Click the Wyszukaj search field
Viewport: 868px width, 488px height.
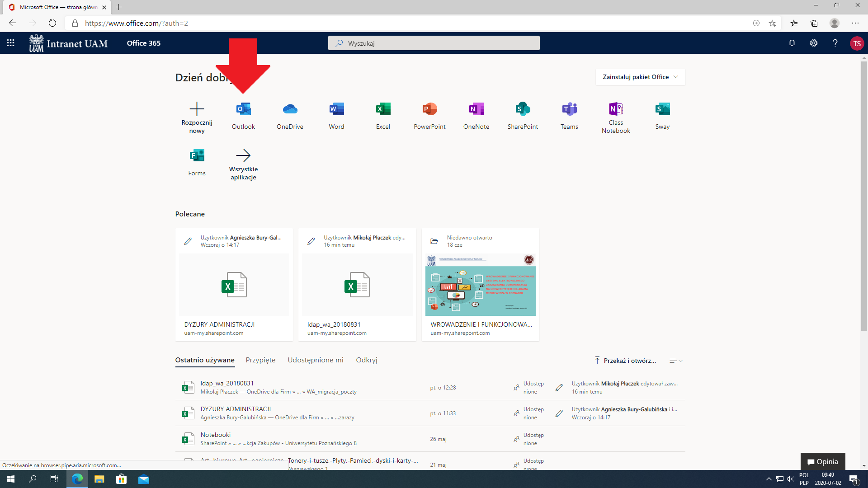[x=434, y=43]
